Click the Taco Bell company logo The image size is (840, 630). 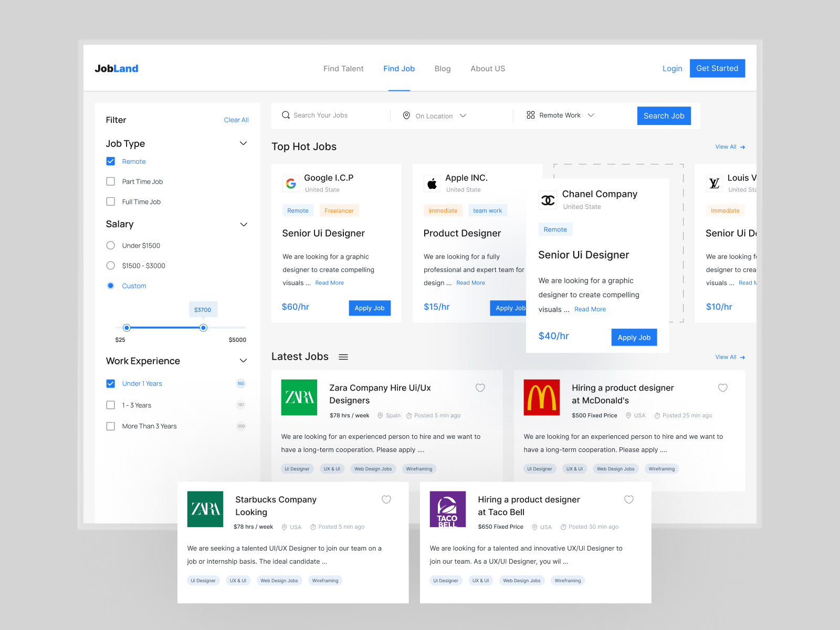coord(448,509)
